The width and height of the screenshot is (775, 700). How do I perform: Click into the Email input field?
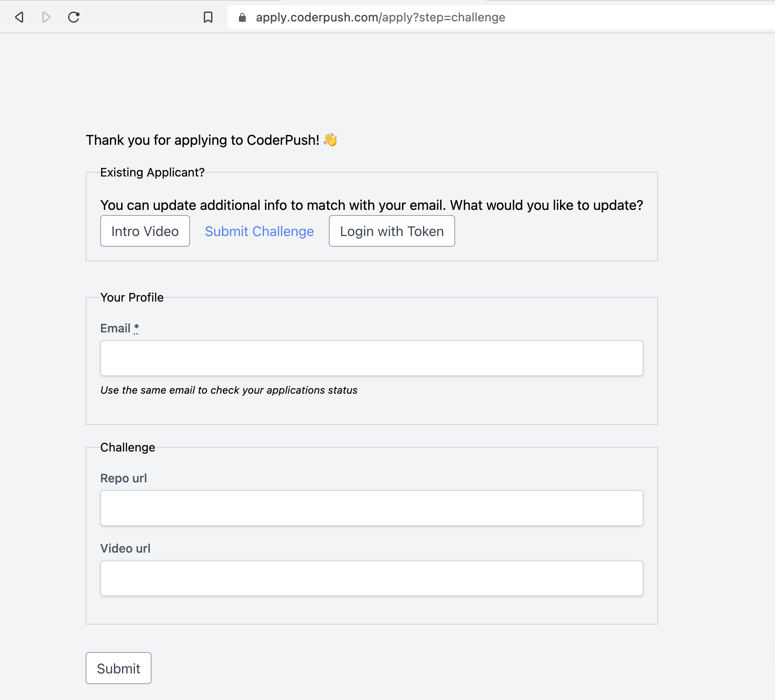click(x=371, y=358)
